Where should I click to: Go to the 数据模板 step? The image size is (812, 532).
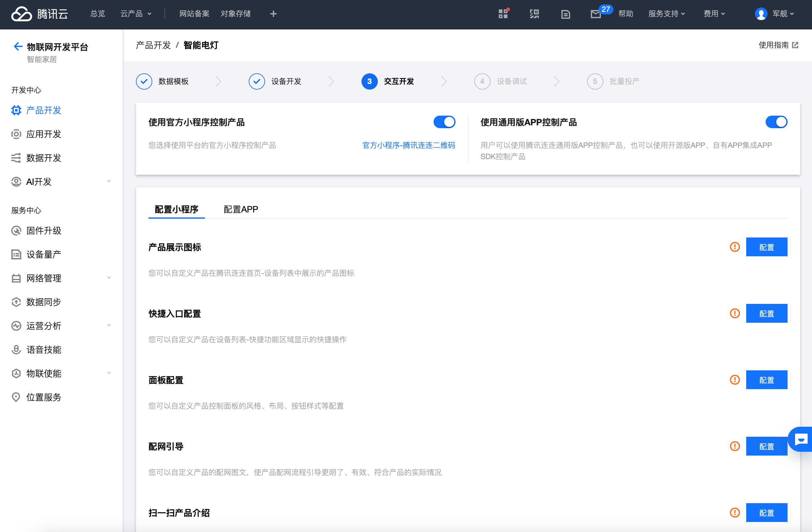[x=173, y=81]
